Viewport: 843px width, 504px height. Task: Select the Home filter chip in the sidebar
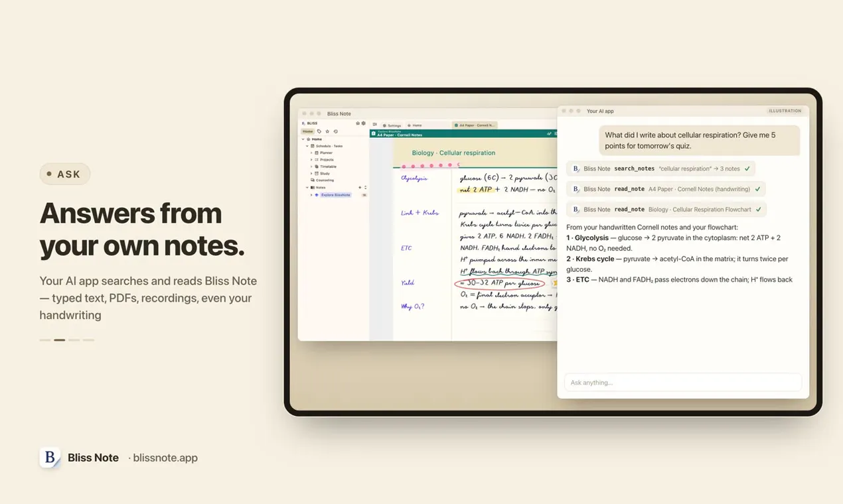308,131
